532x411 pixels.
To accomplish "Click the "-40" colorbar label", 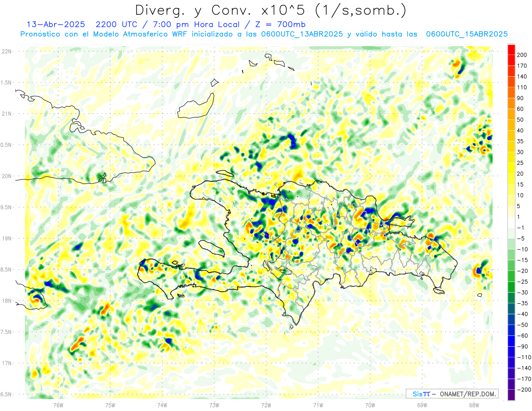I will coord(524,314).
